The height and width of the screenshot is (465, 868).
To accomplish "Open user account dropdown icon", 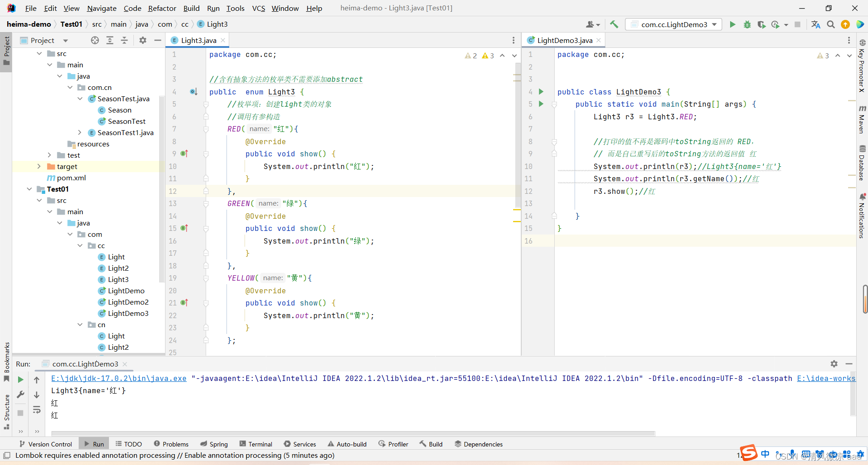I will 593,24.
